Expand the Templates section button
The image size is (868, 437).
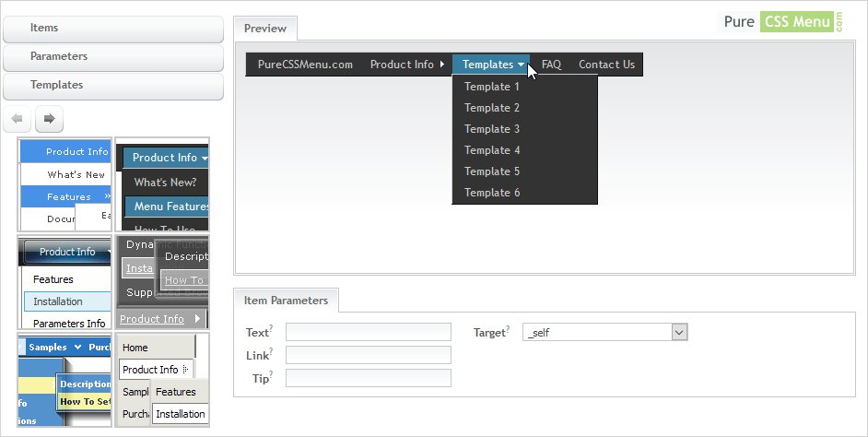pyautogui.click(x=113, y=85)
